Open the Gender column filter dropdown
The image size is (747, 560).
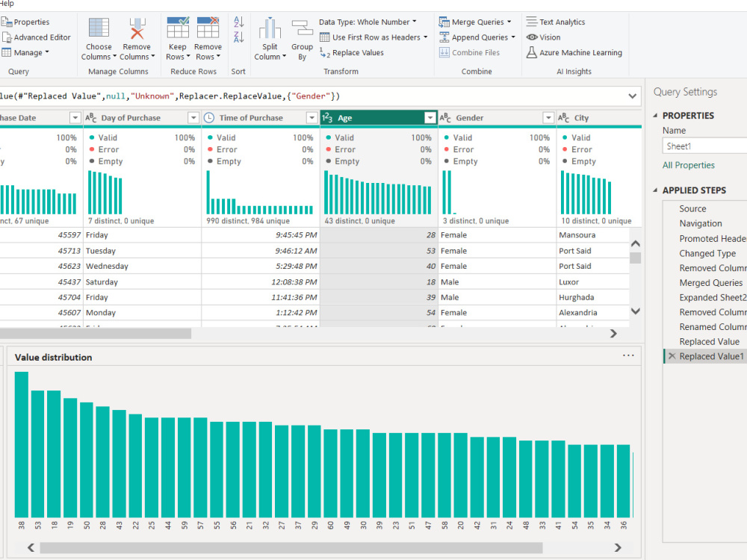pos(548,118)
